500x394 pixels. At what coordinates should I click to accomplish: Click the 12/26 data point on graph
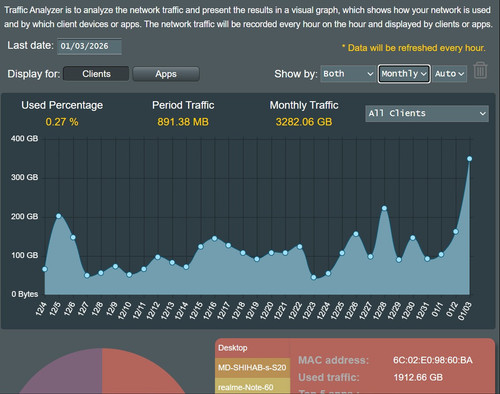(x=356, y=234)
